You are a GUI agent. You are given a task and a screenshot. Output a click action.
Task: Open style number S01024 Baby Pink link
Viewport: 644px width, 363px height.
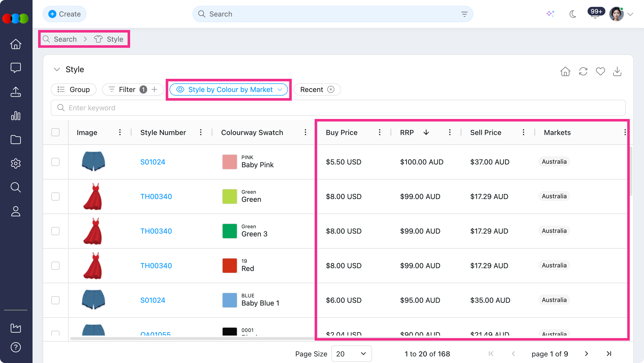click(x=153, y=162)
